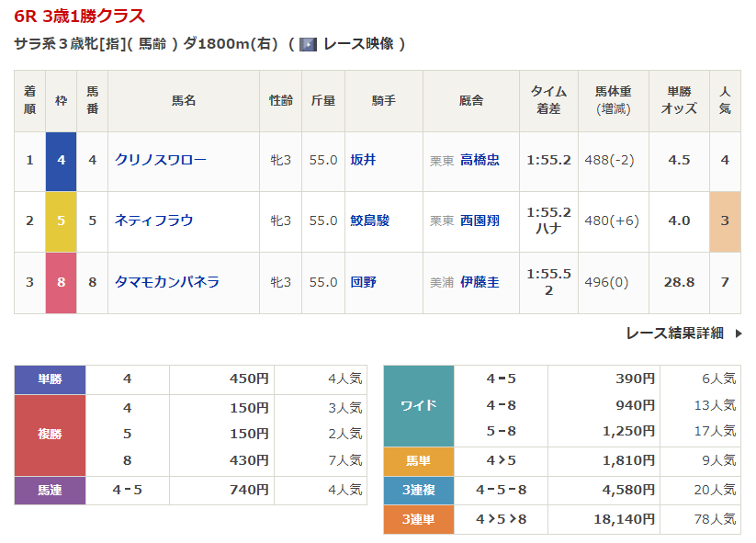Open trainer 伊藤圭 page
Image resolution: width=756 pixels, height=543 pixels.
pos(480,282)
